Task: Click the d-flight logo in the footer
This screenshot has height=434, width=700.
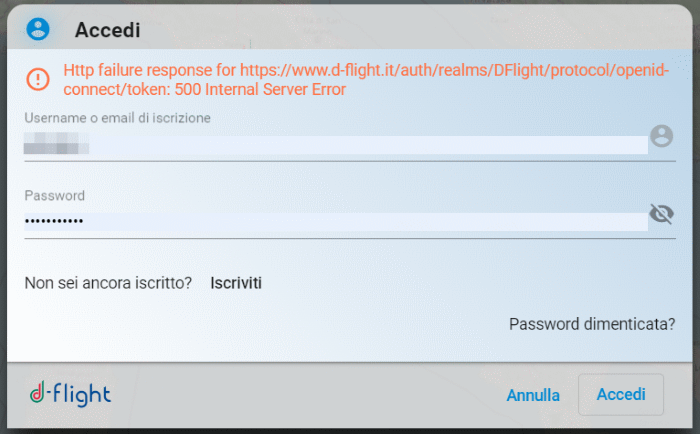Action: click(x=70, y=394)
